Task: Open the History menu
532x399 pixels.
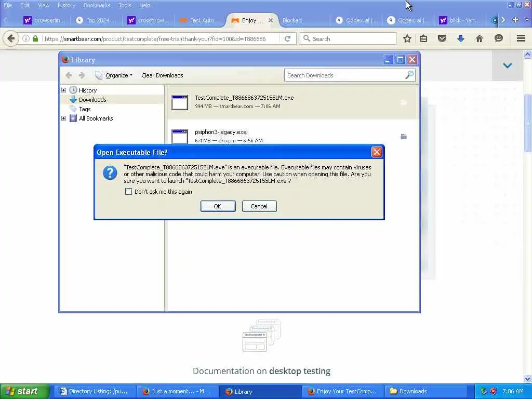Action: (x=66, y=5)
